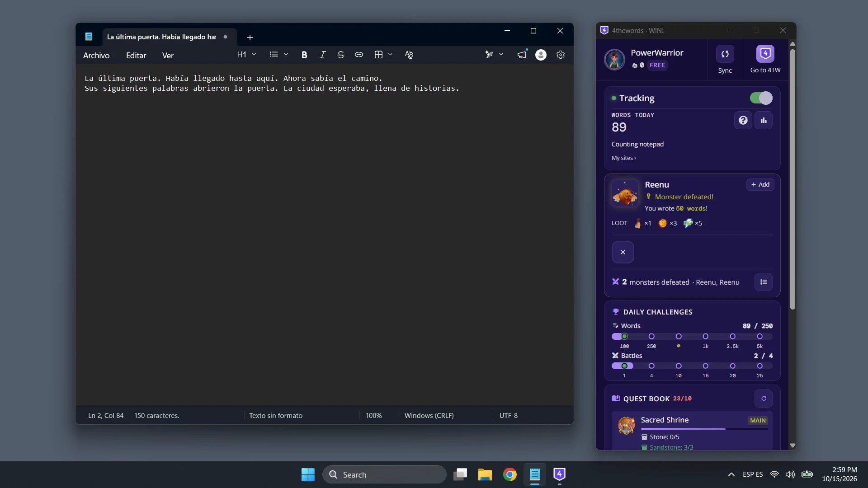Open the word stats chart icon
The image size is (868, 488).
[x=764, y=120]
